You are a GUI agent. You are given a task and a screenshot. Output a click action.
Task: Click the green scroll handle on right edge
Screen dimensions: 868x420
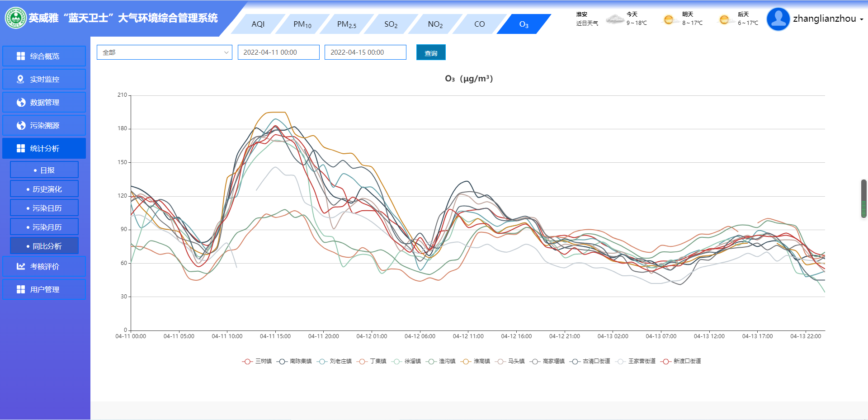(x=863, y=199)
